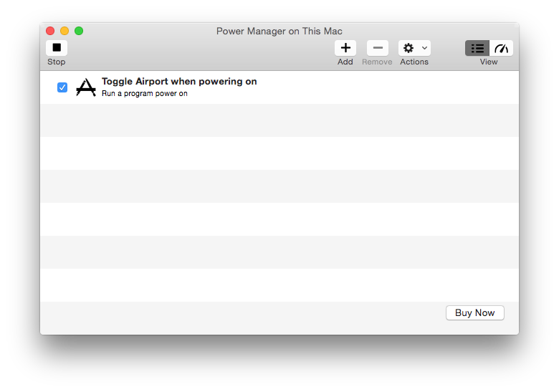Open the Actions gear menu
The image size is (559, 392).
coord(408,48)
